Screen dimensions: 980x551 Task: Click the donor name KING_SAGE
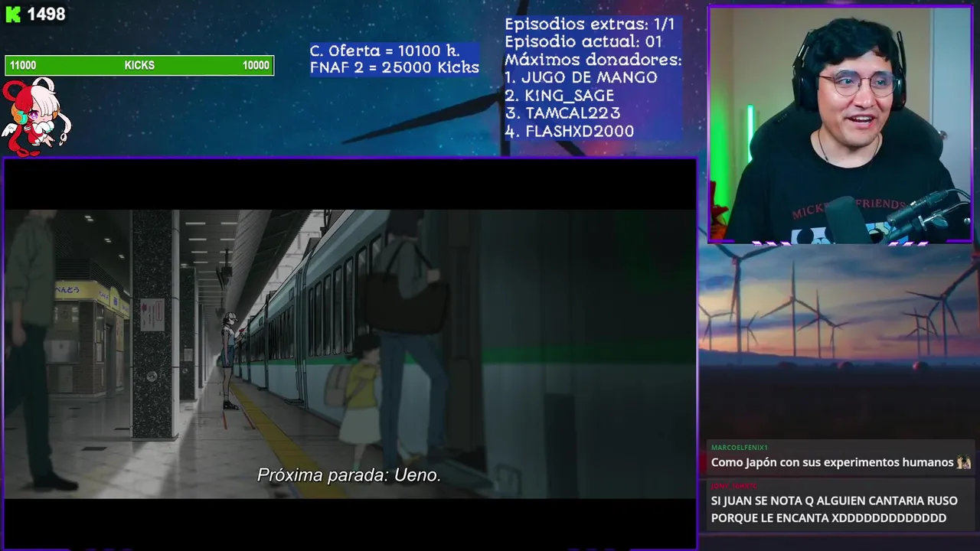click(570, 96)
